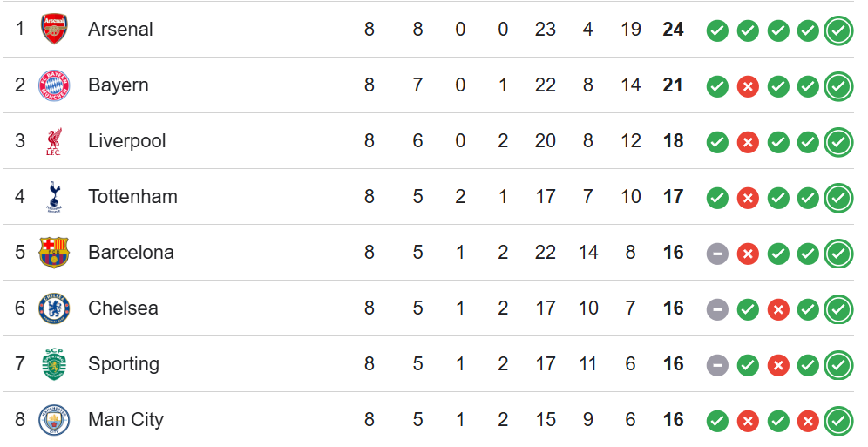The image size is (868, 447).
Task: Click the Man City club crest
Action: [54, 420]
